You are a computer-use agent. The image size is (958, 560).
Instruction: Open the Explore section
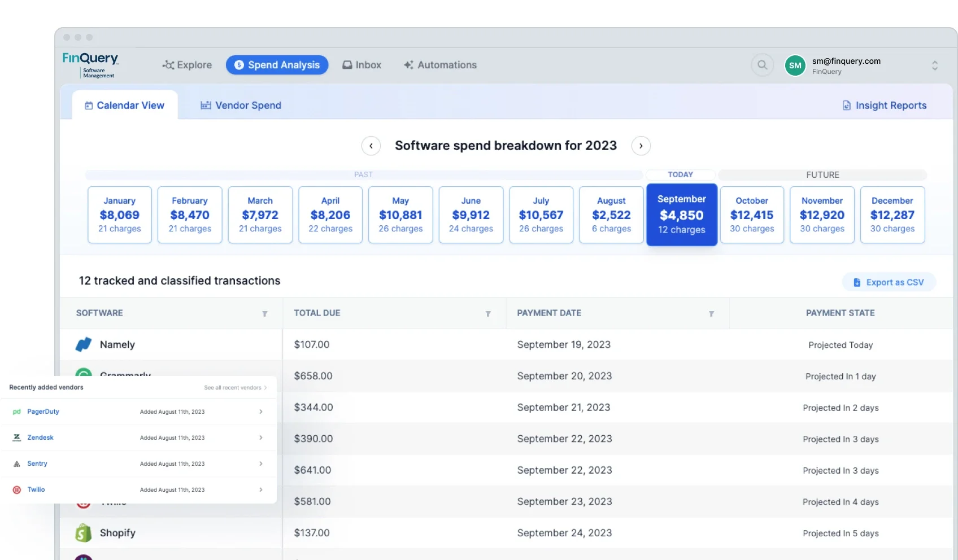[187, 65]
